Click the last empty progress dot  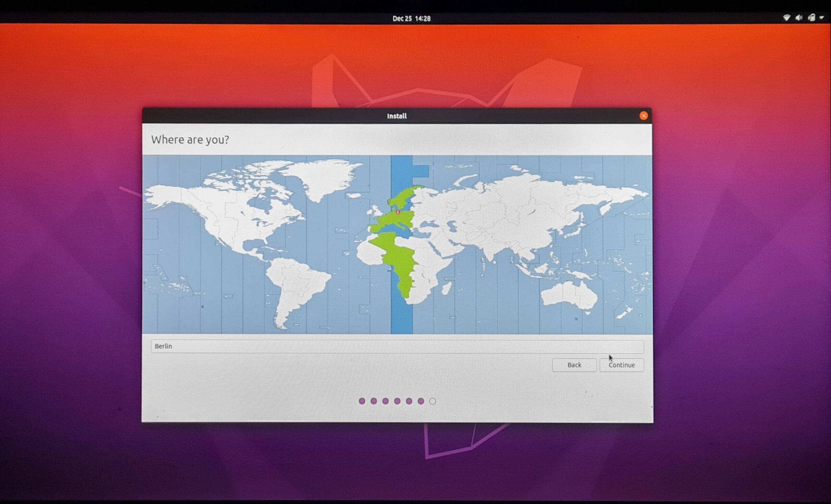[432, 401]
